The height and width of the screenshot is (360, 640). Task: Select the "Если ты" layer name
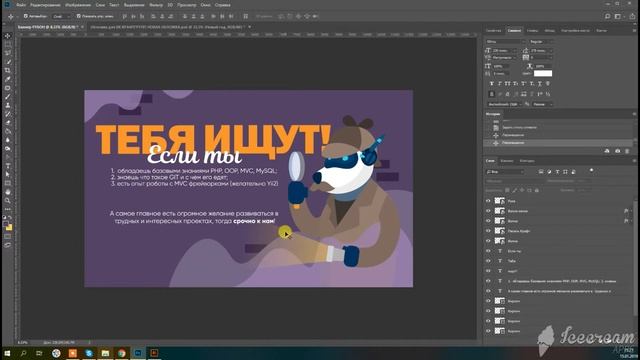514,251
